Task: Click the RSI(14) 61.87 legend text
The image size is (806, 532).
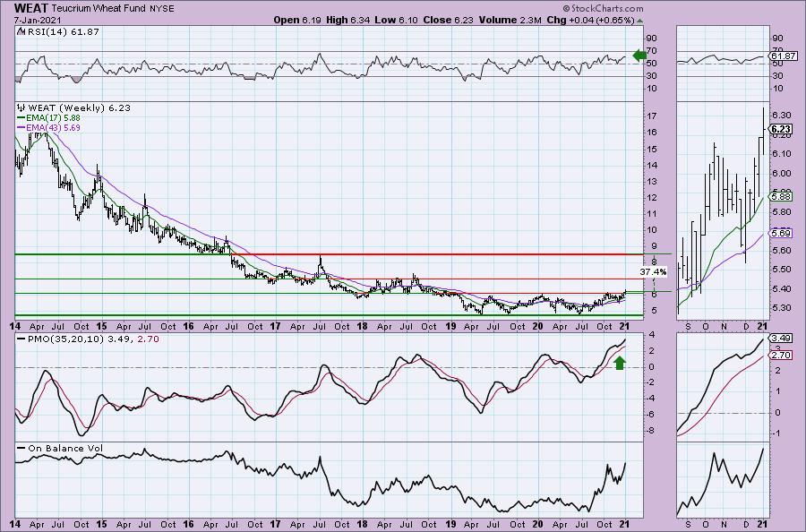Action: (x=62, y=31)
